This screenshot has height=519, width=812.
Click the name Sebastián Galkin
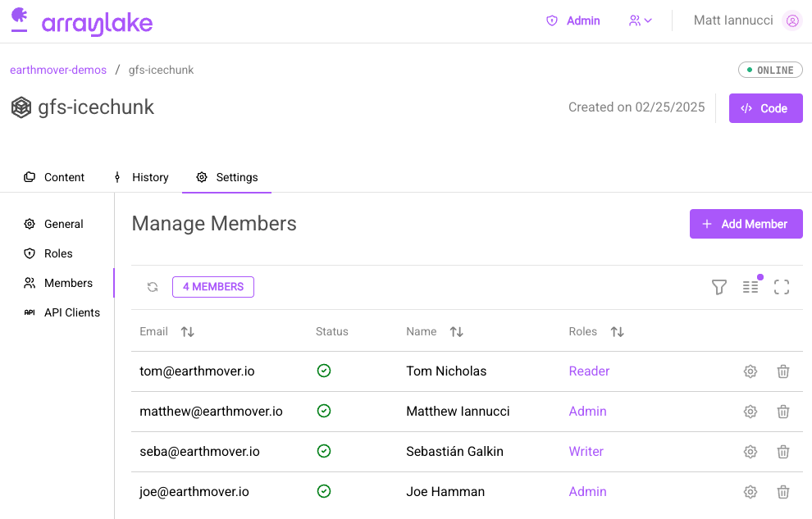[x=454, y=452]
